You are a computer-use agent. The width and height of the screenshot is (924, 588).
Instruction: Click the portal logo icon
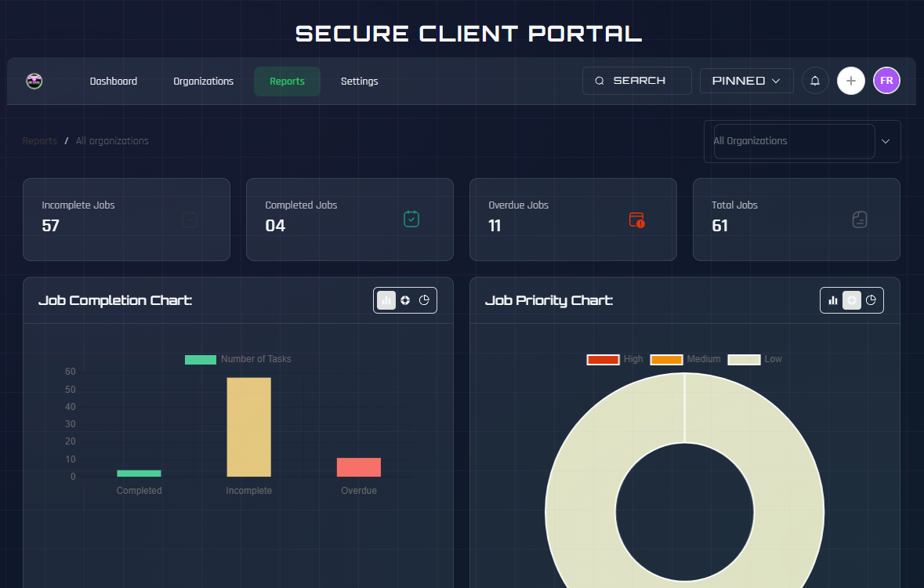tap(34, 81)
